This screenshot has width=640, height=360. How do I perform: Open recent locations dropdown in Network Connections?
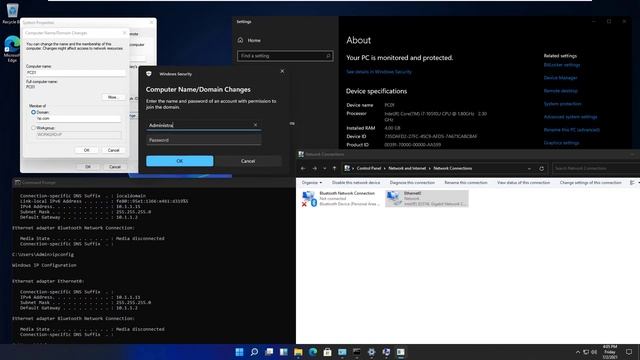(324, 168)
